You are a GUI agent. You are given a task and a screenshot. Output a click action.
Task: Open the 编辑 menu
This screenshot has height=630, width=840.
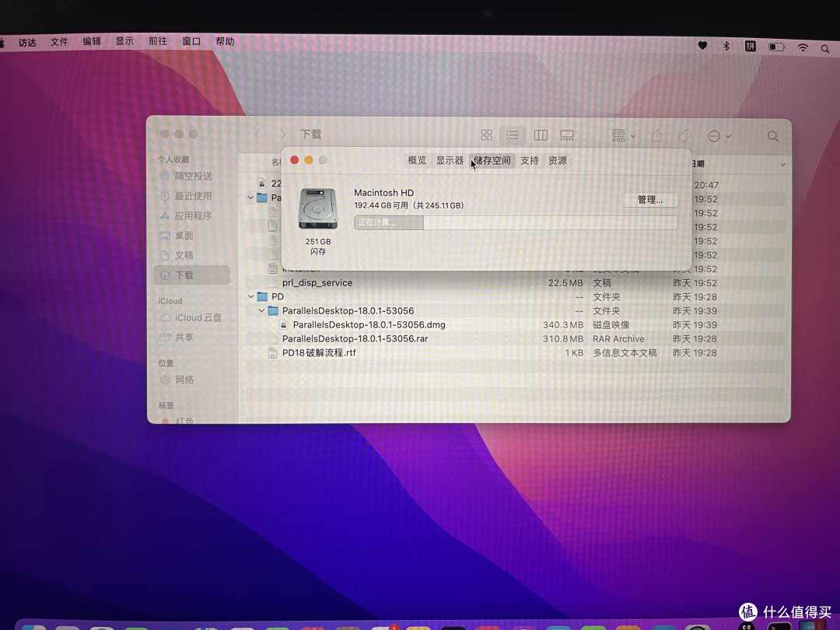pyautogui.click(x=92, y=41)
